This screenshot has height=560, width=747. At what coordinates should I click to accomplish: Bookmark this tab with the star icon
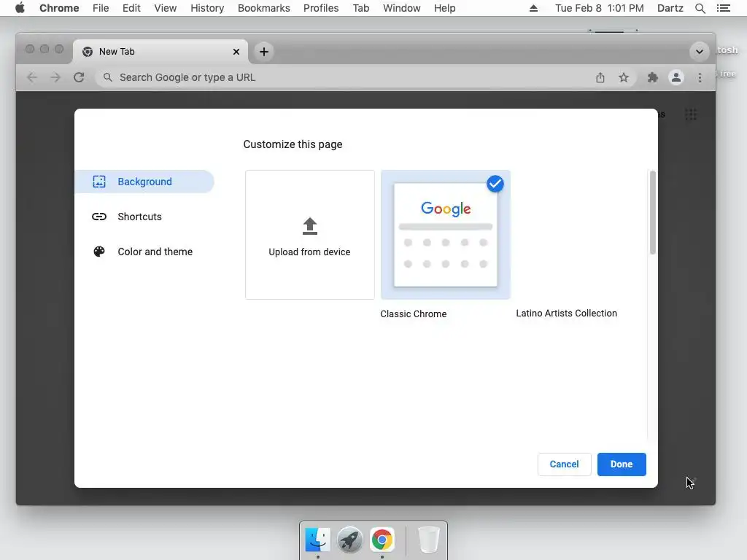coord(624,77)
